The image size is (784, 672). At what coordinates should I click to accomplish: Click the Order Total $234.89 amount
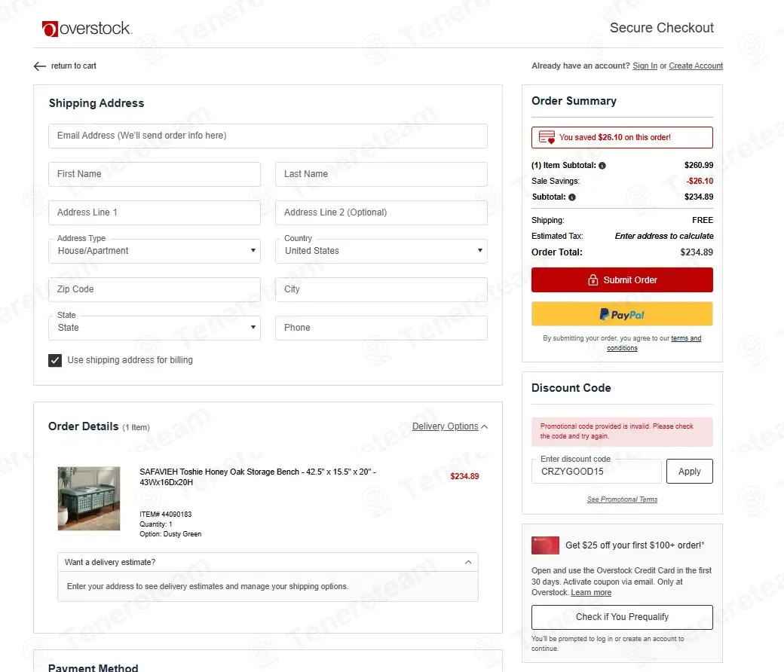(x=697, y=253)
